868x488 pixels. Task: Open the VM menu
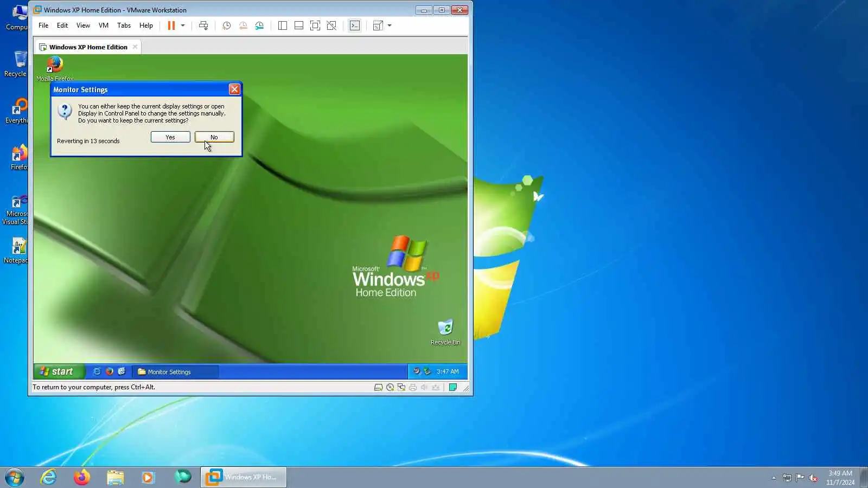click(x=104, y=25)
